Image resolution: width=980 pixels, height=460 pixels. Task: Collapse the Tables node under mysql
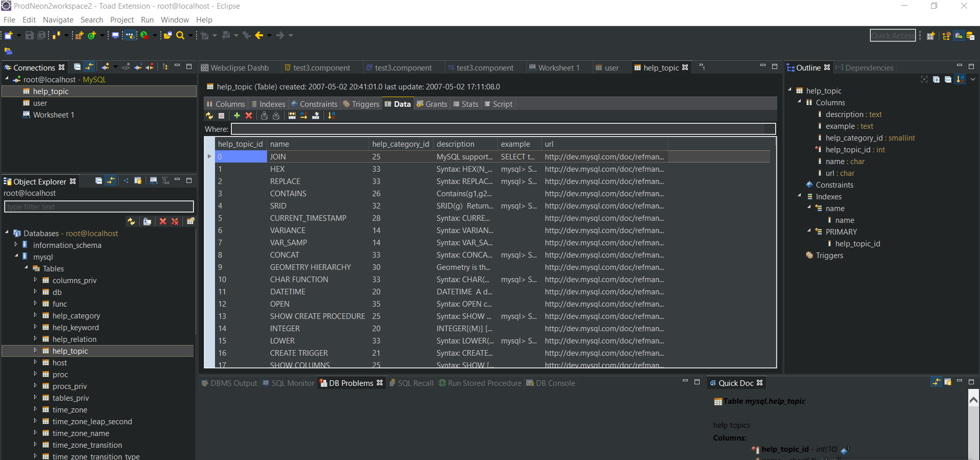coord(26,268)
